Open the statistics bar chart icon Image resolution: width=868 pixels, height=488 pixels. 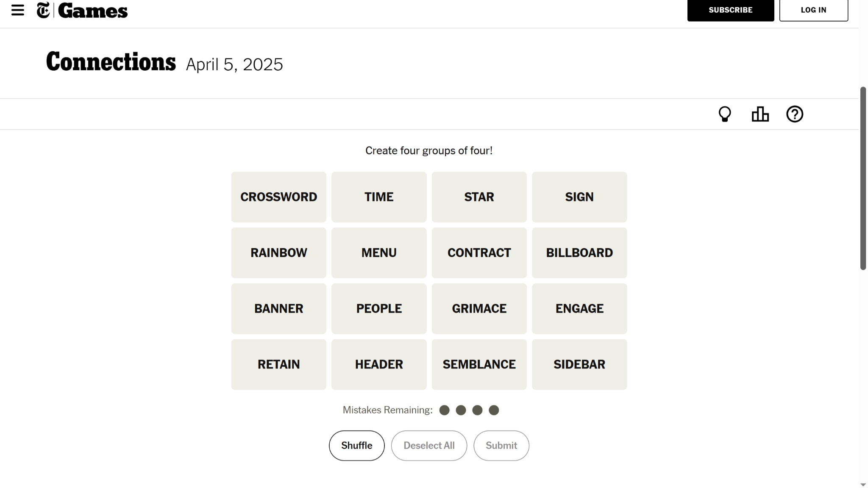click(x=760, y=114)
